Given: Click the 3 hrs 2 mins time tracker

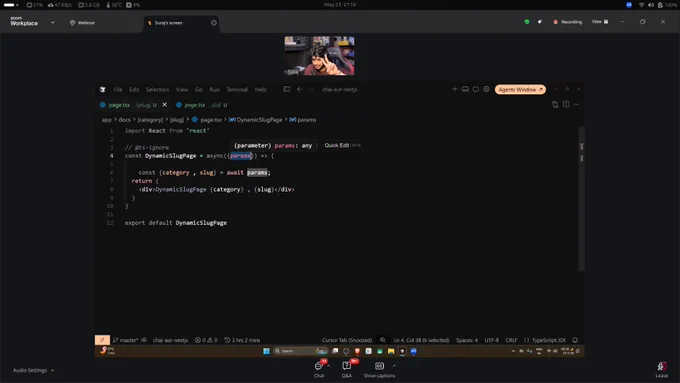Looking at the screenshot, I should 242,340.
